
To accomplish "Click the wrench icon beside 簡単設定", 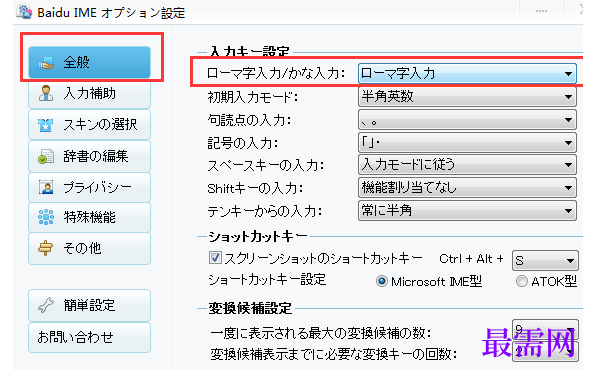I will pos(46,305).
